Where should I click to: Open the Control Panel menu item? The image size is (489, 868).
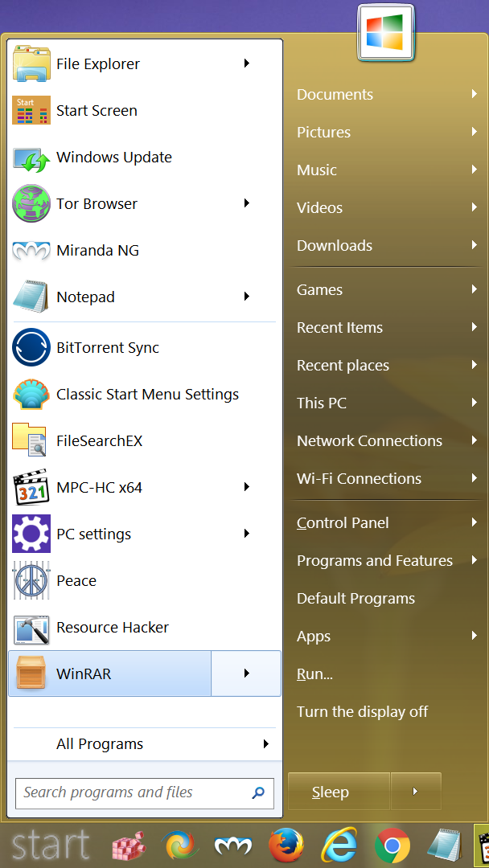[x=343, y=523]
